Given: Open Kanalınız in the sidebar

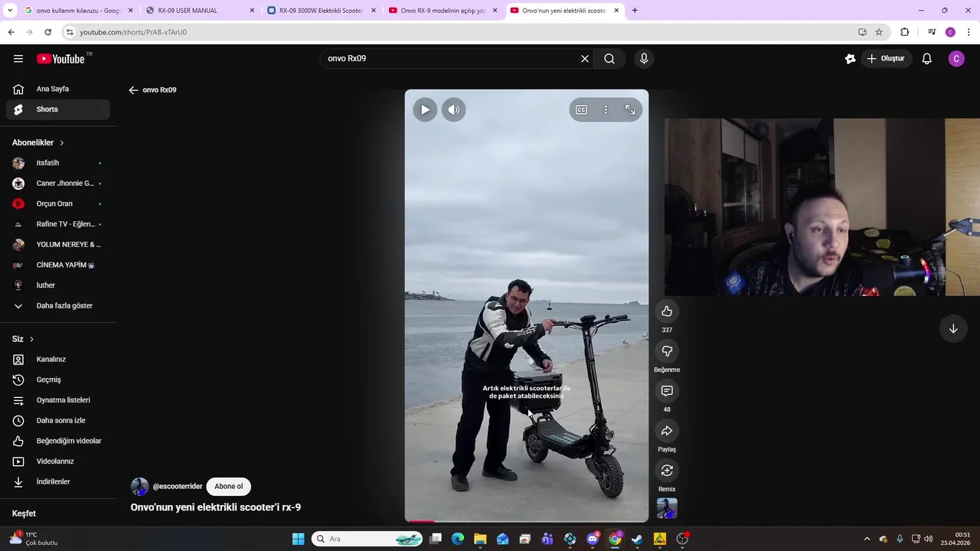Looking at the screenshot, I should point(58,360).
